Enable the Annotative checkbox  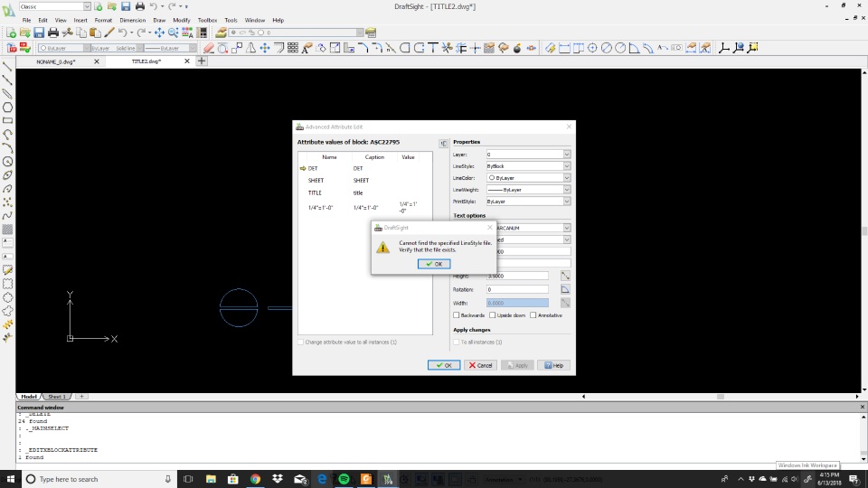(x=533, y=315)
